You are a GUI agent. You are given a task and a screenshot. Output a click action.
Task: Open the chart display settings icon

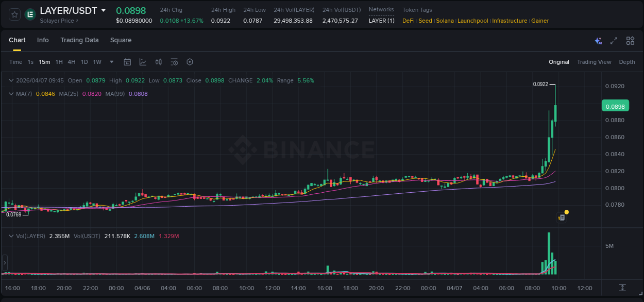[174, 62]
